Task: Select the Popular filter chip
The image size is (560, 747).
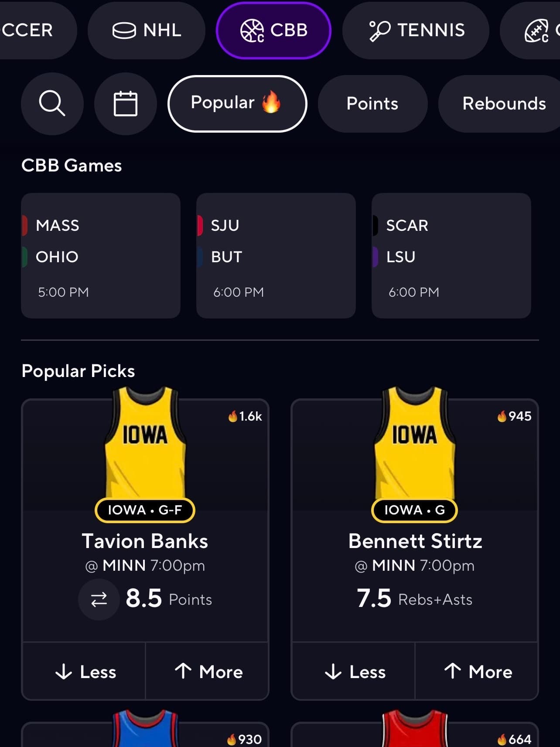Action: (x=237, y=103)
